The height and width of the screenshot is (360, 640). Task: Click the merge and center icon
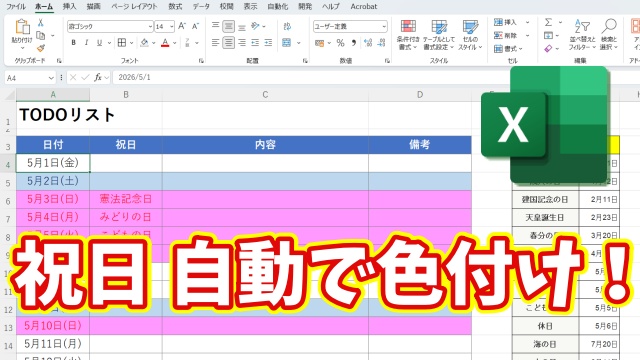coord(287,42)
